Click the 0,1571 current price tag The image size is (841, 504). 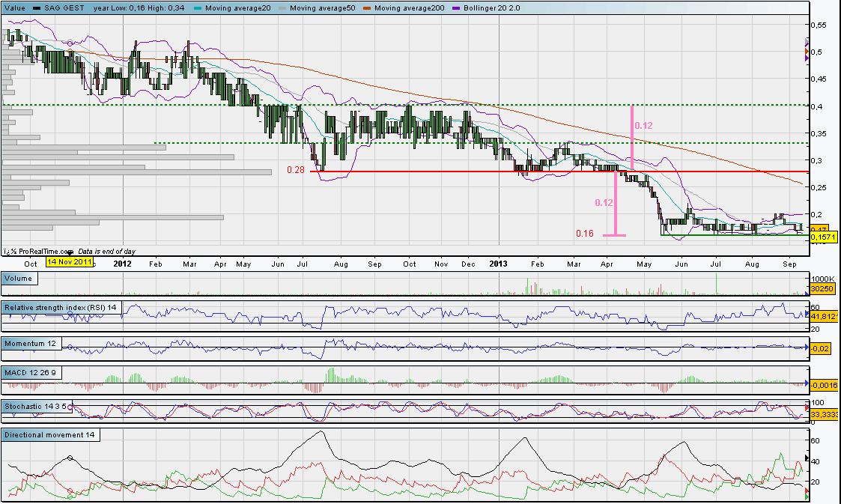click(x=823, y=237)
